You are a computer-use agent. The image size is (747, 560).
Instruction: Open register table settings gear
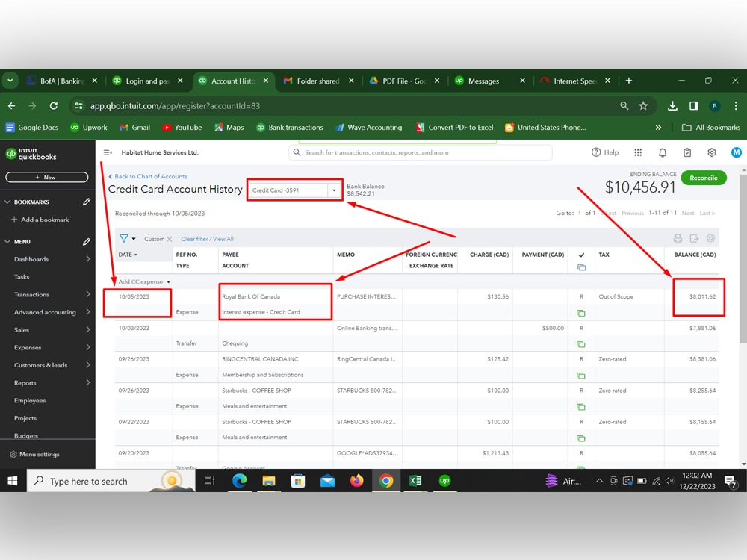pos(710,239)
